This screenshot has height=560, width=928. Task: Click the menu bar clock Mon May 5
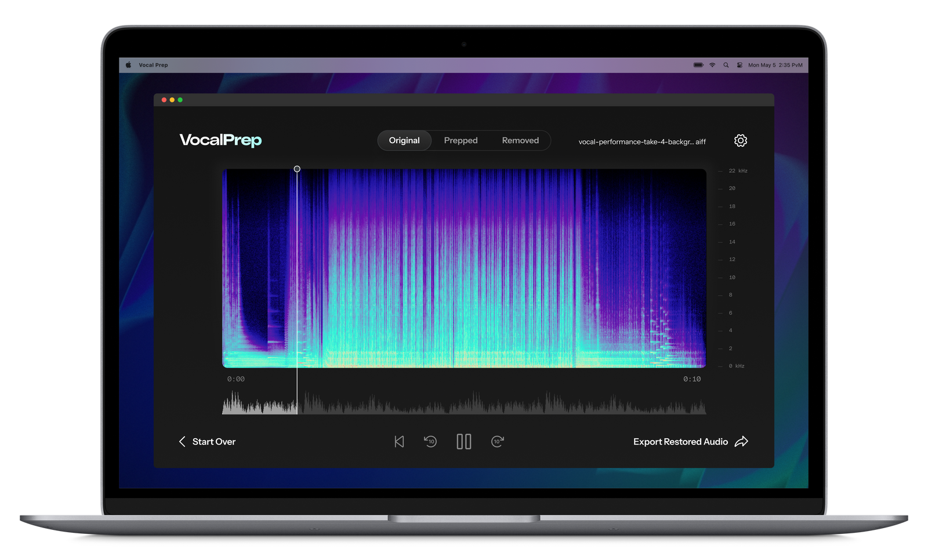point(775,65)
